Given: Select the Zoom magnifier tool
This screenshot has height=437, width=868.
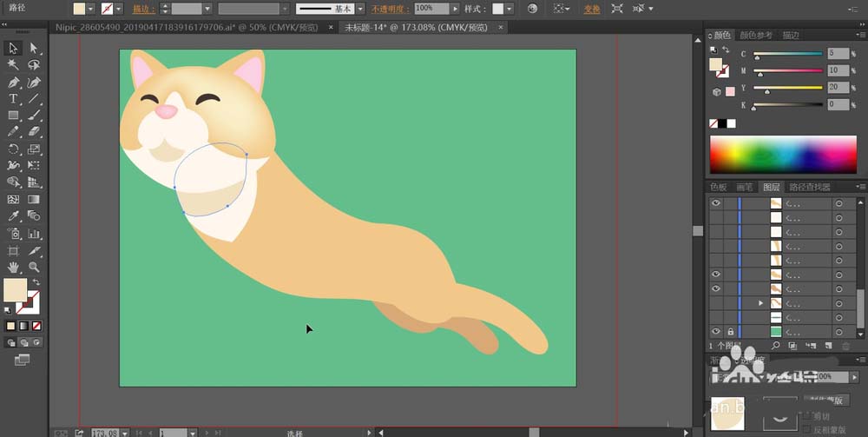Looking at the screenshot, I should pos(34,267).
